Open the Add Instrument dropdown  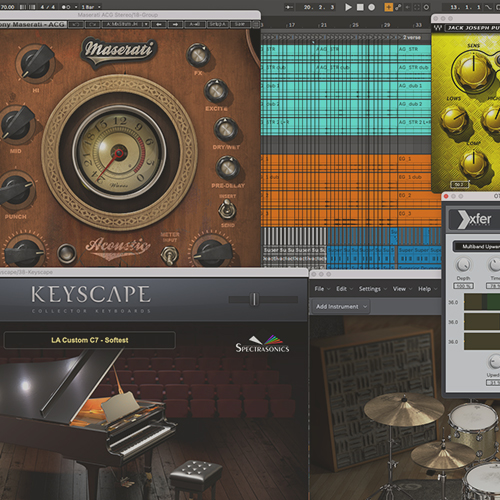pos(341,306)
